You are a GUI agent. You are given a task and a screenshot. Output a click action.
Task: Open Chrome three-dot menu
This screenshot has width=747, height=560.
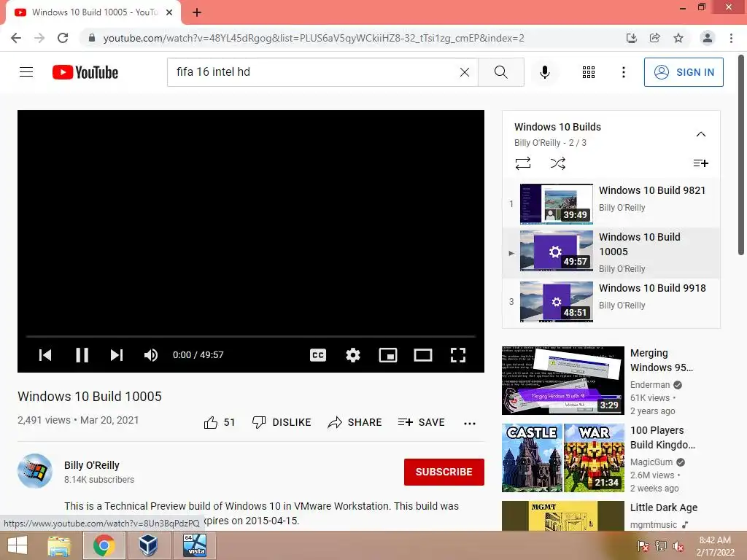[x=731, y=38]
